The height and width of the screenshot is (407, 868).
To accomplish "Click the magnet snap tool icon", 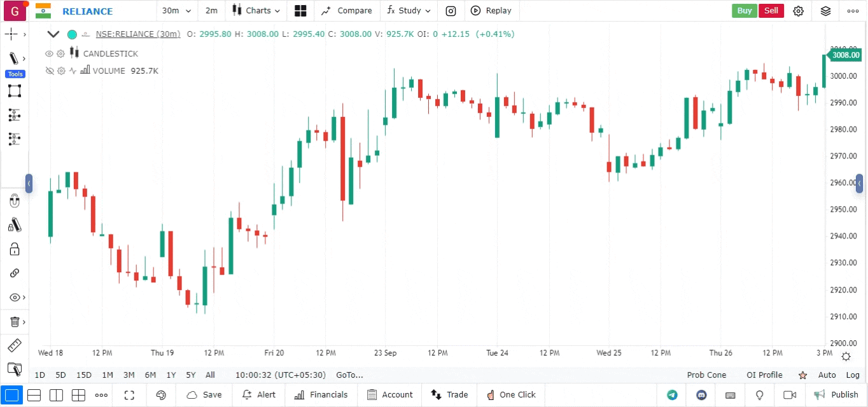I will 14,202.
